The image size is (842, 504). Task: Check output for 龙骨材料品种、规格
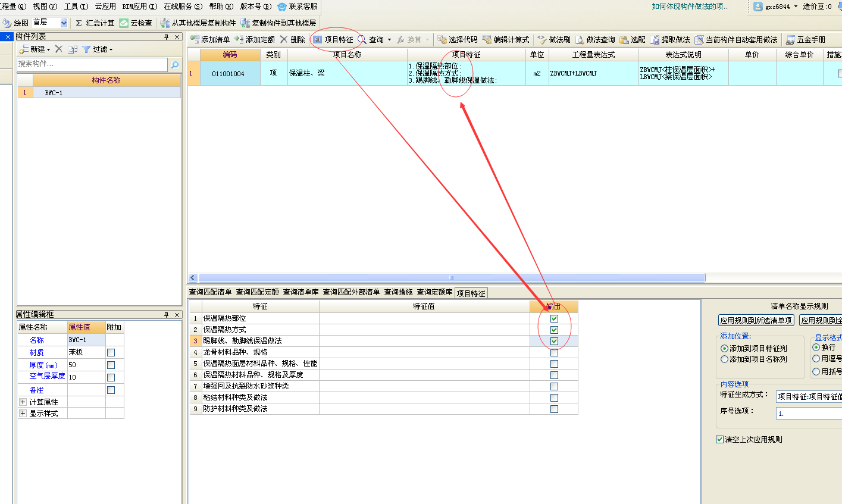pyautogui.click(x=554, y=352)
